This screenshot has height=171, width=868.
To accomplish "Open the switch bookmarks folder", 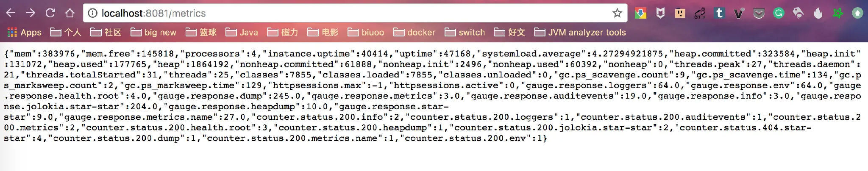I will point(465,32).
